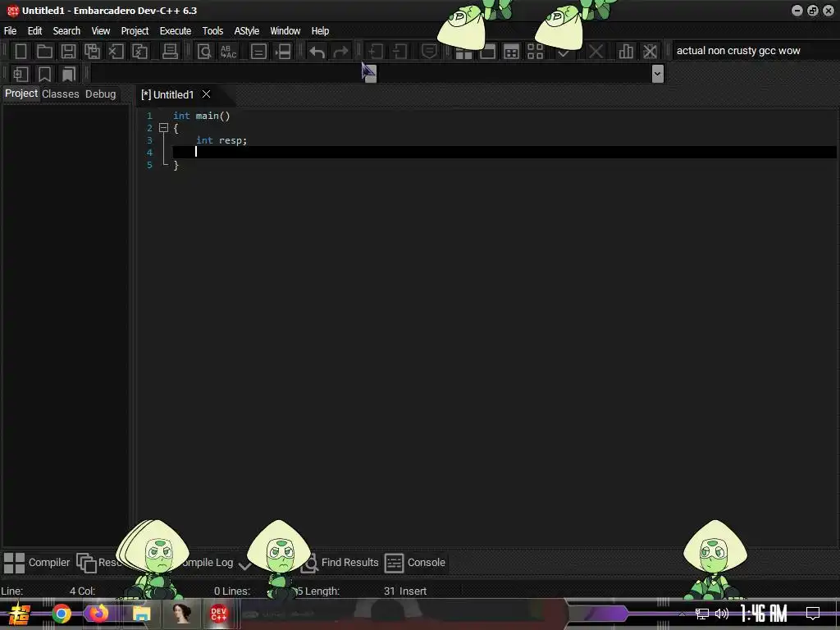Click the 'int resp;' code line
This screenshot has width=840, height=630.
pos(221,140)
